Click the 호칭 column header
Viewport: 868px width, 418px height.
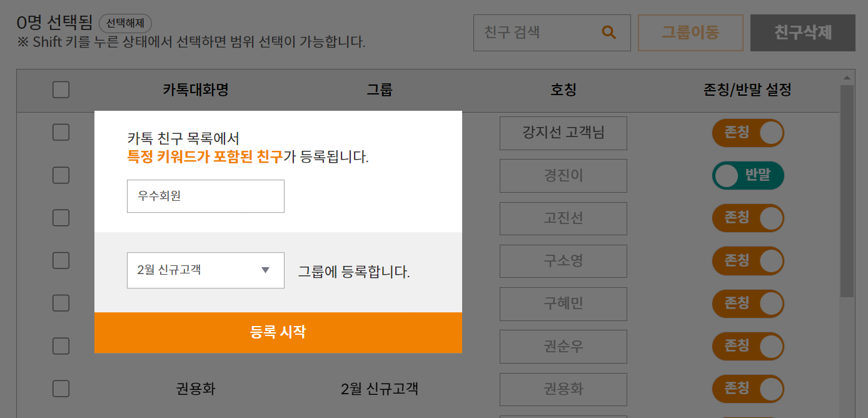(x=563, y=90)
